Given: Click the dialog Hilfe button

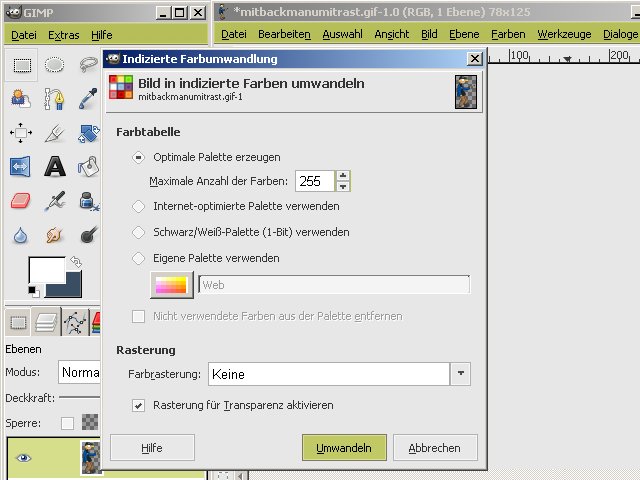Looking at the screenshot, I should click(x=152, y=448).
